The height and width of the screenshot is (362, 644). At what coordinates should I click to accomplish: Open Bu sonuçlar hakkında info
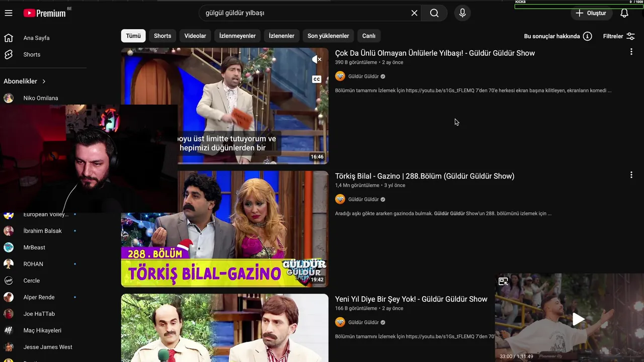(x=558, y=36)
